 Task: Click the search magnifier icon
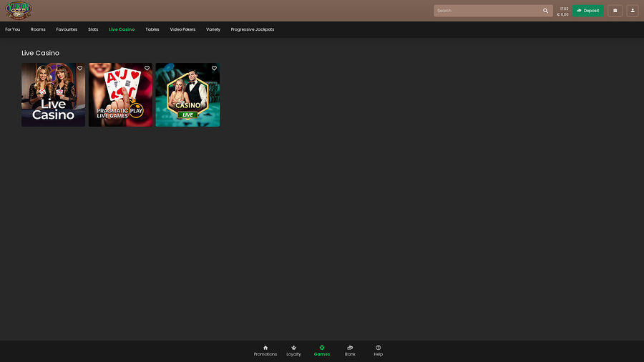545,11
